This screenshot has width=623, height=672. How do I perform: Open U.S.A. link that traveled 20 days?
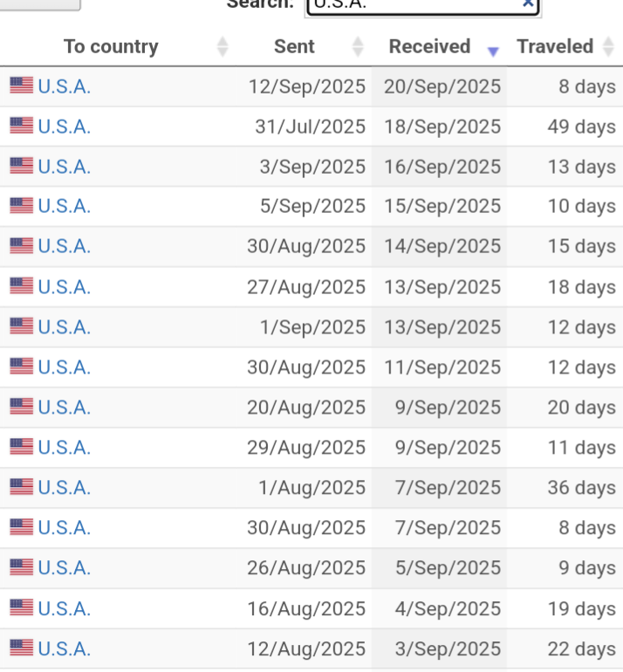coord(65,408)
